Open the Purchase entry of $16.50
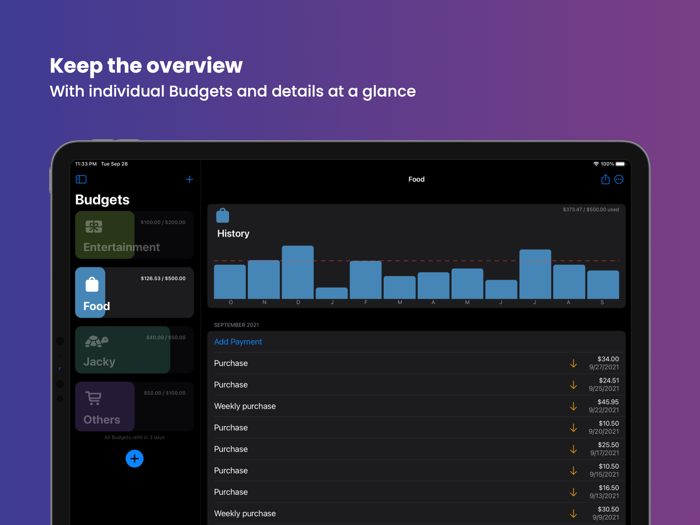This screenshot has height=525, width=700. (417, 492)
